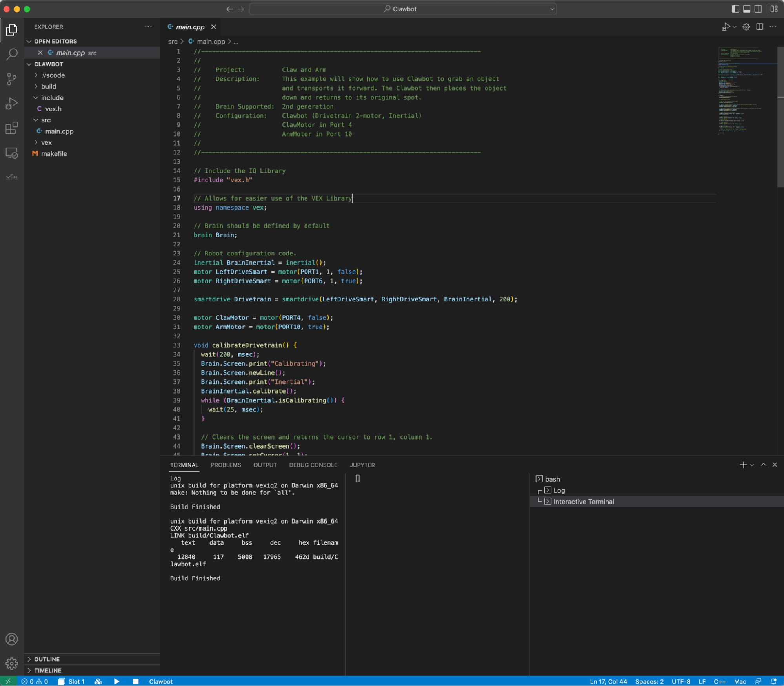
Task: Click the bash terminal session label
Action: pyautogui.click(x=552, y=478)
